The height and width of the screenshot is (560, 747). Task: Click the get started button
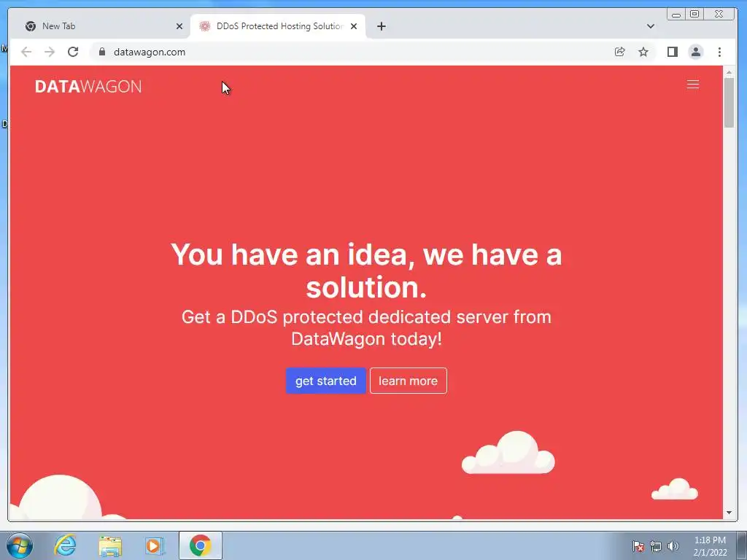326,381
